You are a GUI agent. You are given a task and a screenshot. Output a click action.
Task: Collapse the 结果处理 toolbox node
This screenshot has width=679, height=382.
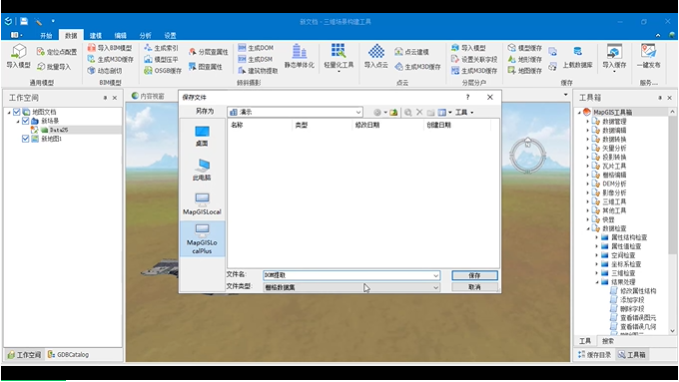(x=597, y=282)
